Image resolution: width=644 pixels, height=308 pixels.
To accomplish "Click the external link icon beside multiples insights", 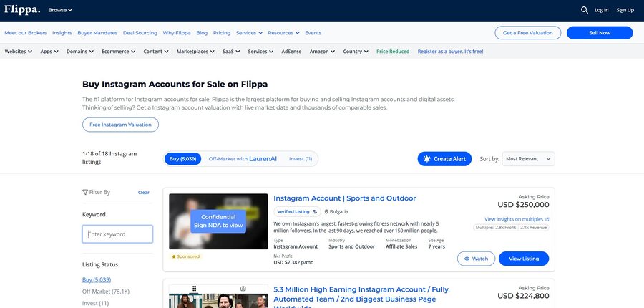I will (547, 219).
